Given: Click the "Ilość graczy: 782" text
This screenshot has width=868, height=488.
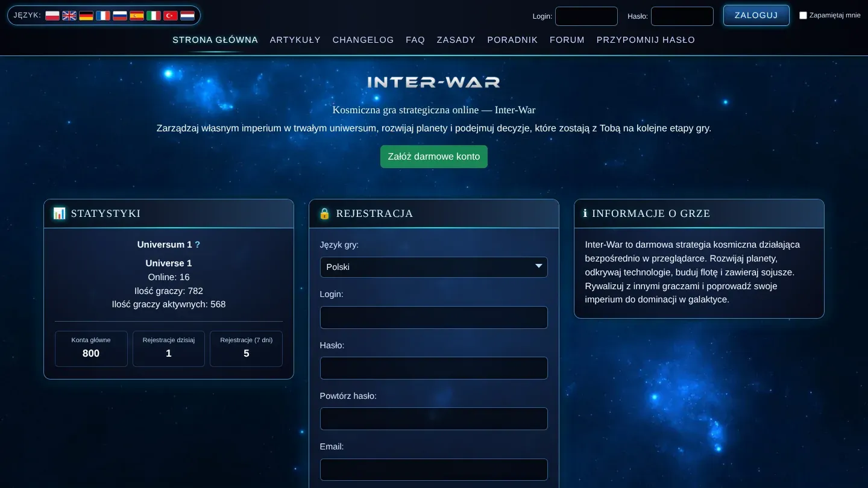Looking at the screenshot, I should [x=169, y=291].
